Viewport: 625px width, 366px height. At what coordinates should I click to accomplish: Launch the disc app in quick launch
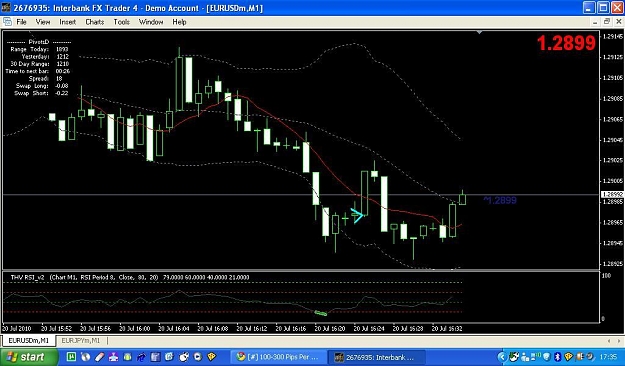(85, 356)
